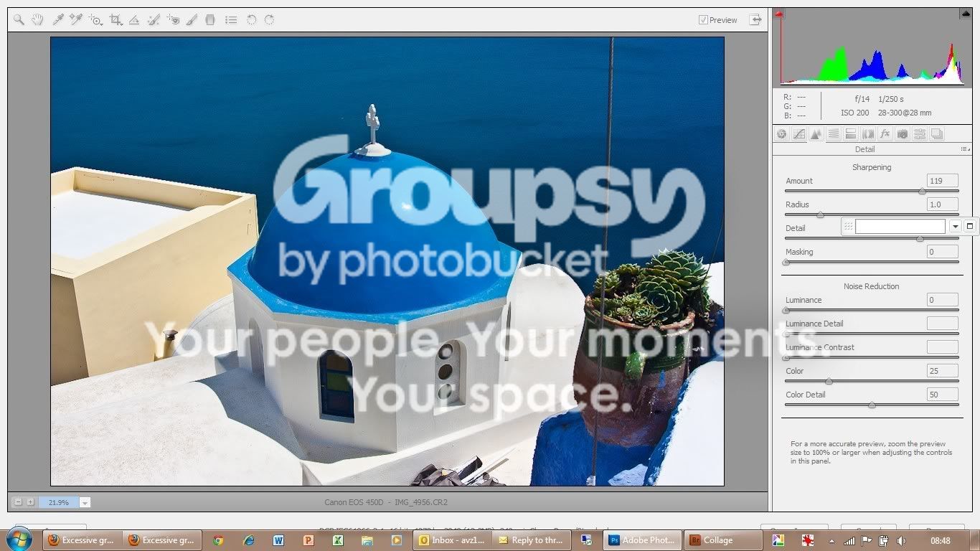Select the Zoom tool in Camera Raw toolbar
The width and height of the screenshot is (980, 551).
(x=19, y=20)
